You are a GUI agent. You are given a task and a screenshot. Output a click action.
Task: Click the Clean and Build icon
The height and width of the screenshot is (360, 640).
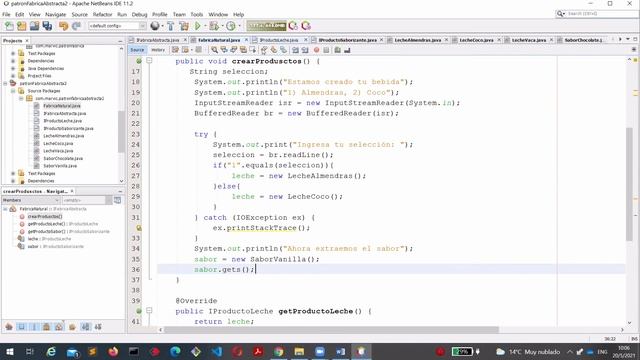(x=184, y=26)
